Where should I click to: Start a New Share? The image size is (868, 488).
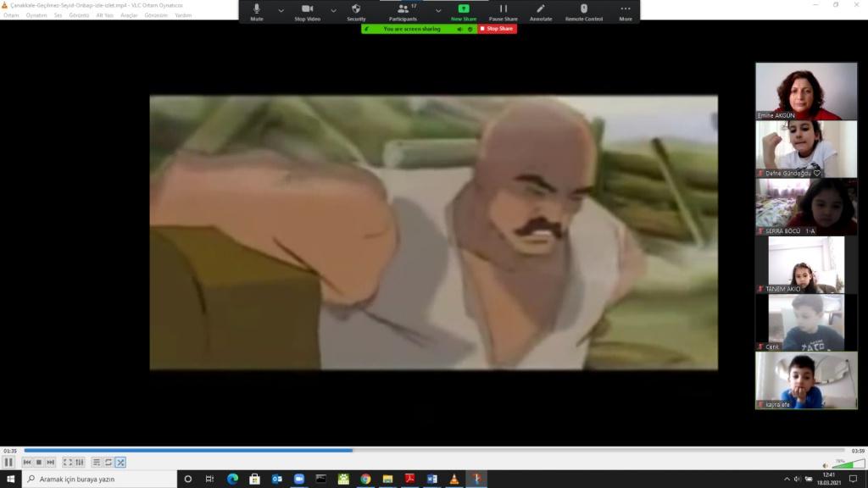click(x=464, y=12)
